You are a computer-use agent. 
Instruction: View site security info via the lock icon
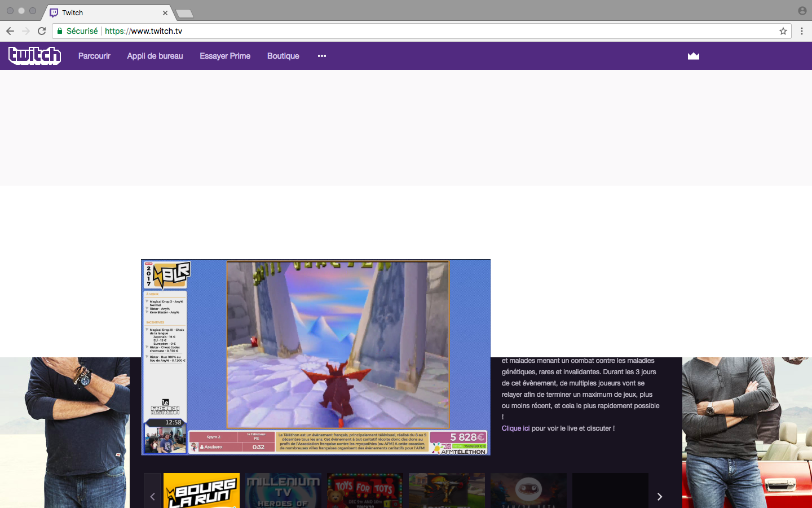[x=60, y=31]
